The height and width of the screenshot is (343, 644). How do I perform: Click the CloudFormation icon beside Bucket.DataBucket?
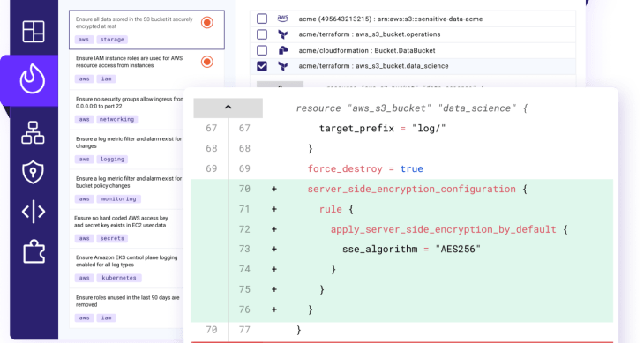tap(283, 50)
